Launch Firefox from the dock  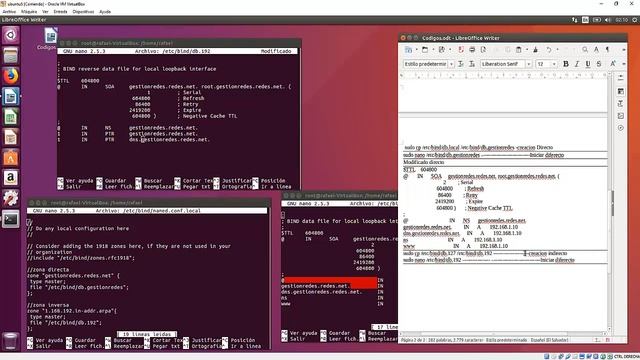[11, 76]
